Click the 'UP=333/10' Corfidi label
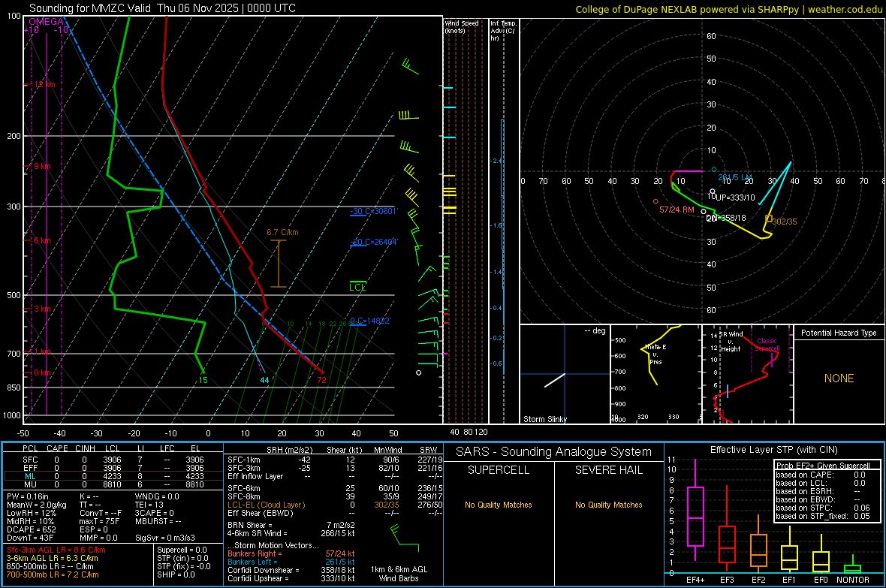This screenshot has height=588, width=886. (735, 198)
